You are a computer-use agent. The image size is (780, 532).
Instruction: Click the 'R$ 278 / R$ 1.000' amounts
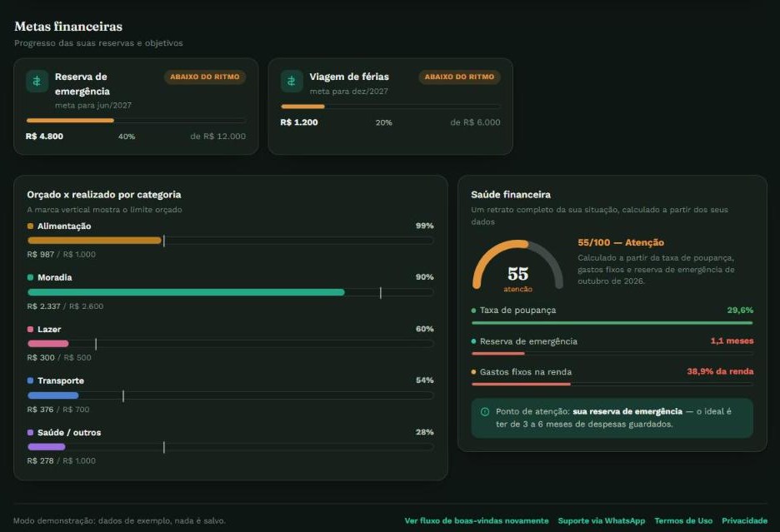pyautogui.click(x=61, y=461)
